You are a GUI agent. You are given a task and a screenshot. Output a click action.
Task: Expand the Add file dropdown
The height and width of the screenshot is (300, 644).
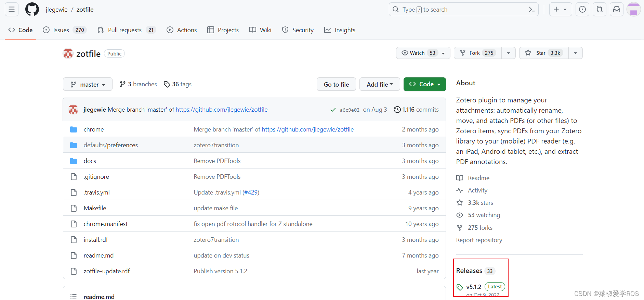[x=380, y=84]
